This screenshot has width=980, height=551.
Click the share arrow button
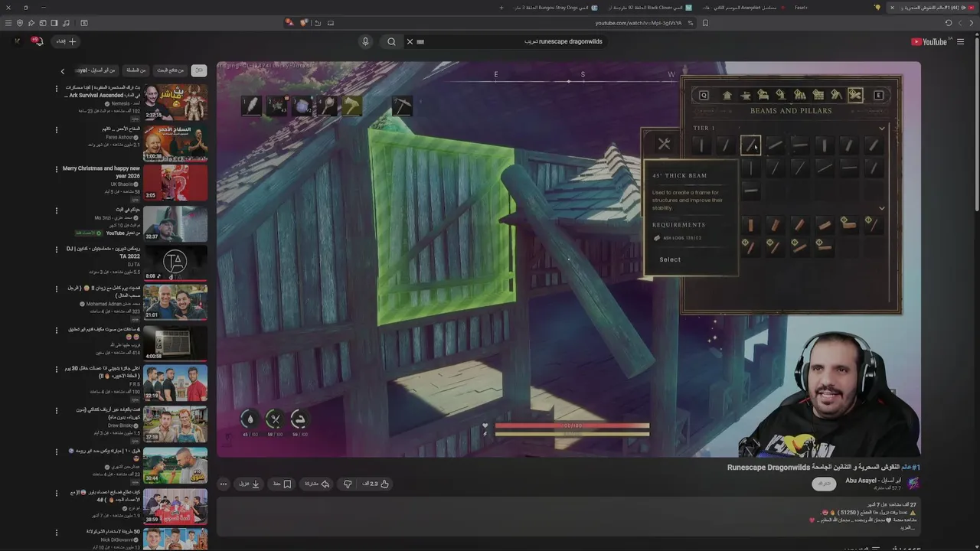[316, 484]
